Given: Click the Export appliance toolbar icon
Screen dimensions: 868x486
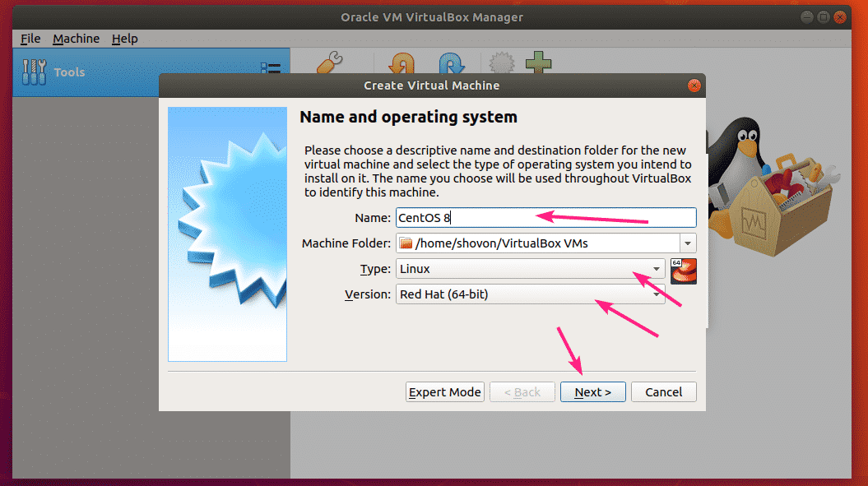Looking at the screenshot, I should pos(452,63).
